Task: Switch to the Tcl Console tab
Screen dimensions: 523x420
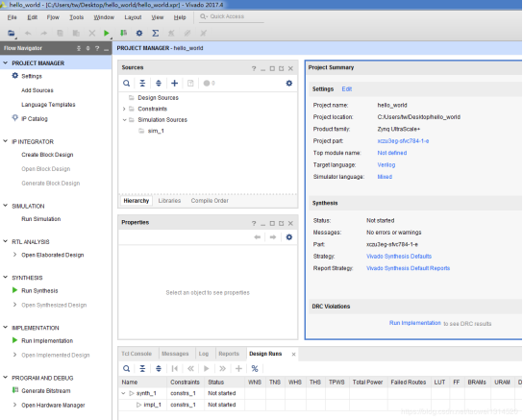Action: (137, 354)
